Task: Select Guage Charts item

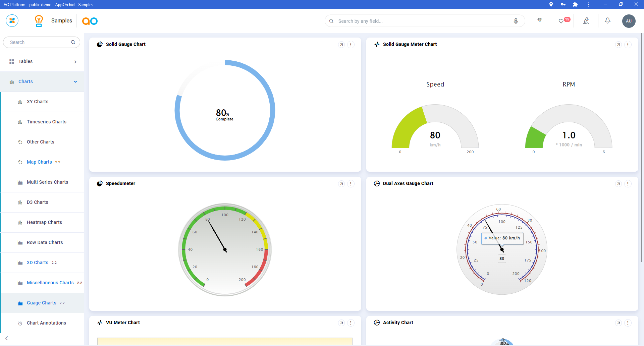Action: click(42, 303)
